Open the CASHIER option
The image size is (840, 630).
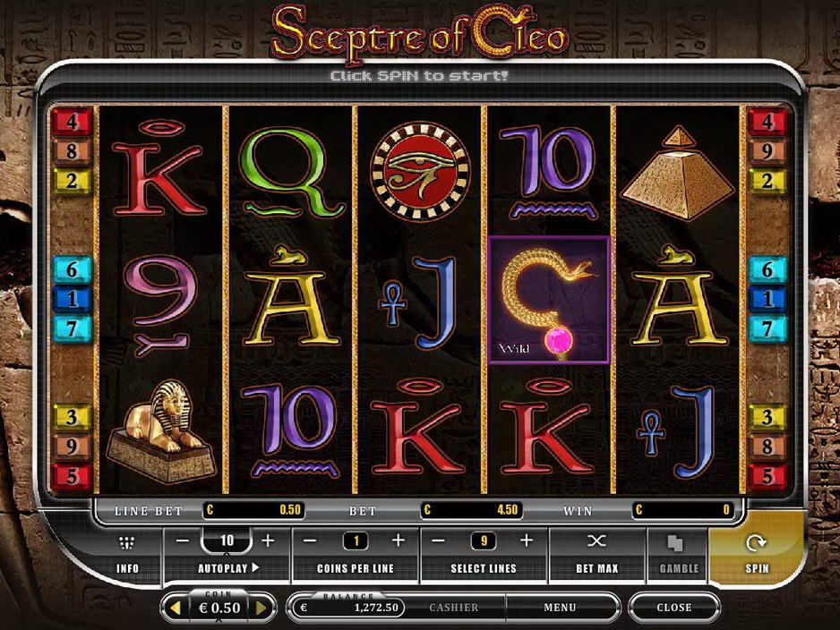(454, 608)
